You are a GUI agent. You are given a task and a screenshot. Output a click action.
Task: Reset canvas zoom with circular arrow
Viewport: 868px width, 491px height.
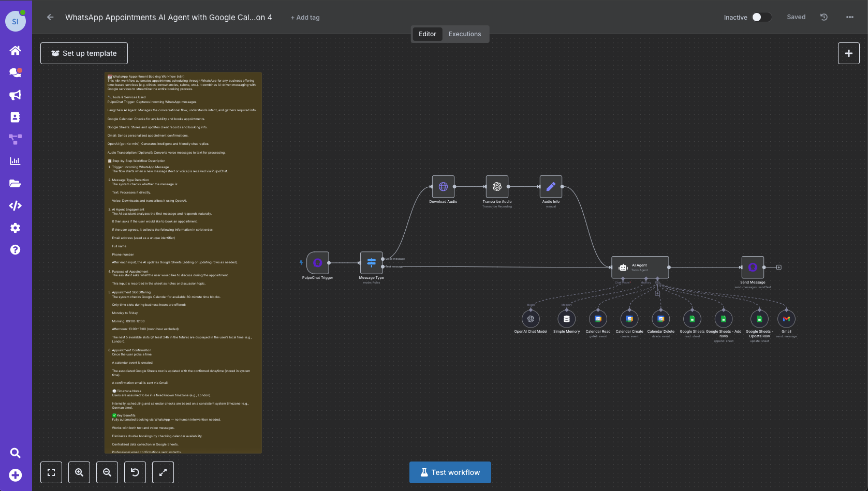click(135, 472)
